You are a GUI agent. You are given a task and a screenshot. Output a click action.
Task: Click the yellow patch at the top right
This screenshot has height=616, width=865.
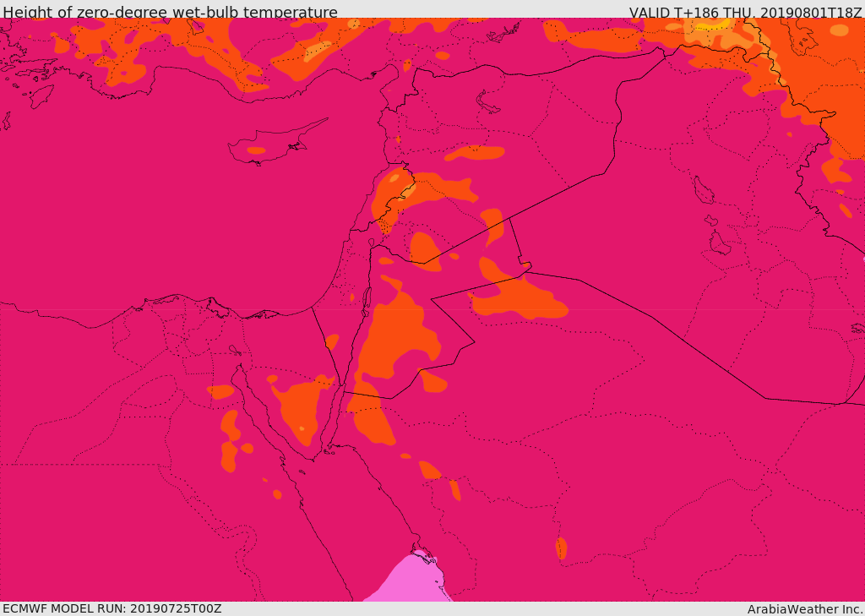coord(711,25)
